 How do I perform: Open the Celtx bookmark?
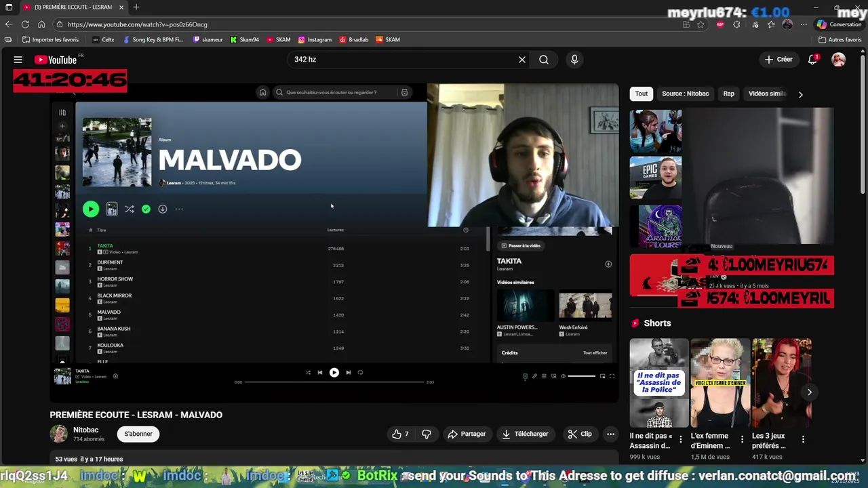(x=103, y=39)
